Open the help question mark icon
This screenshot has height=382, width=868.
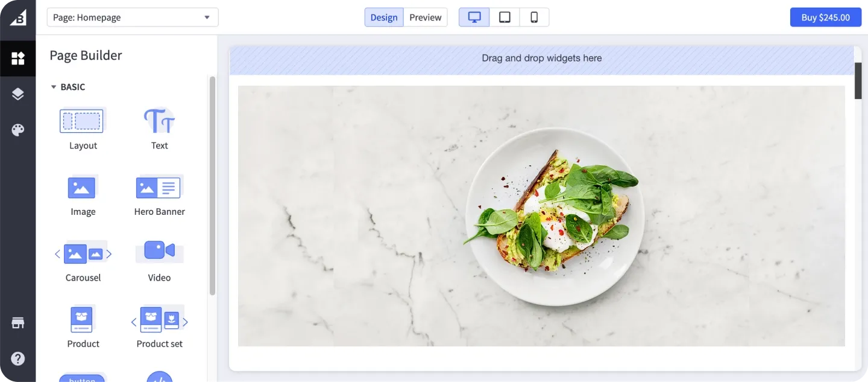(17, 359)
